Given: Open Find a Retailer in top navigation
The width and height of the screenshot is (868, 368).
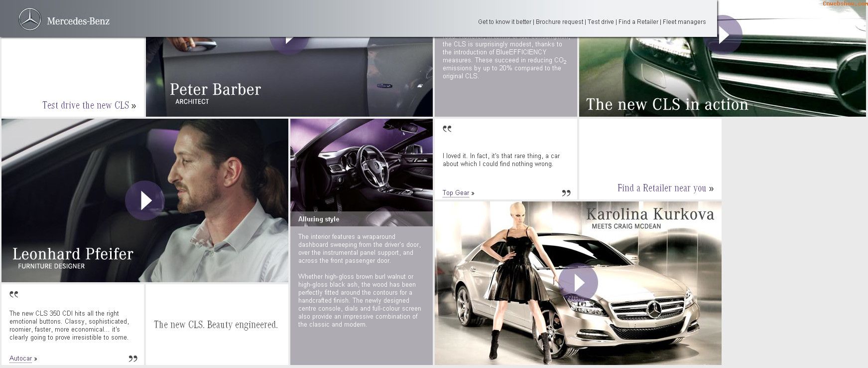Looking at the screenshot, I should tap(638, 22).
